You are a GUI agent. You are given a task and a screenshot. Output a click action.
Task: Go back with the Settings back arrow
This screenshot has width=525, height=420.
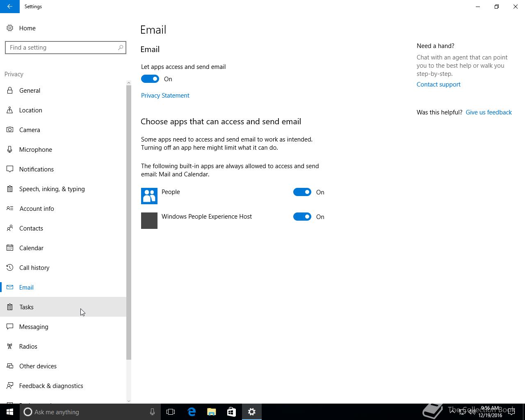click(x=10, y=7)
